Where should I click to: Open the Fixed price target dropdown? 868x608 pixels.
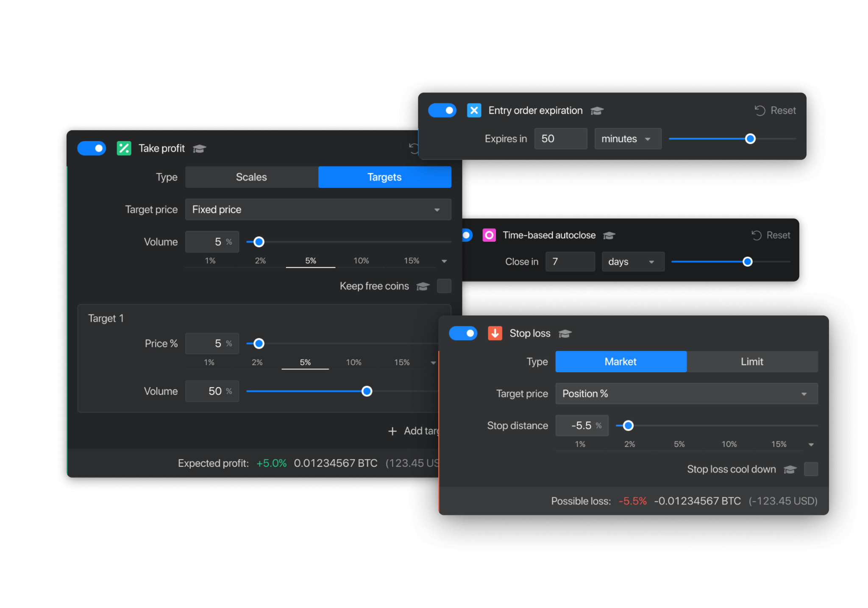(318, 209)
